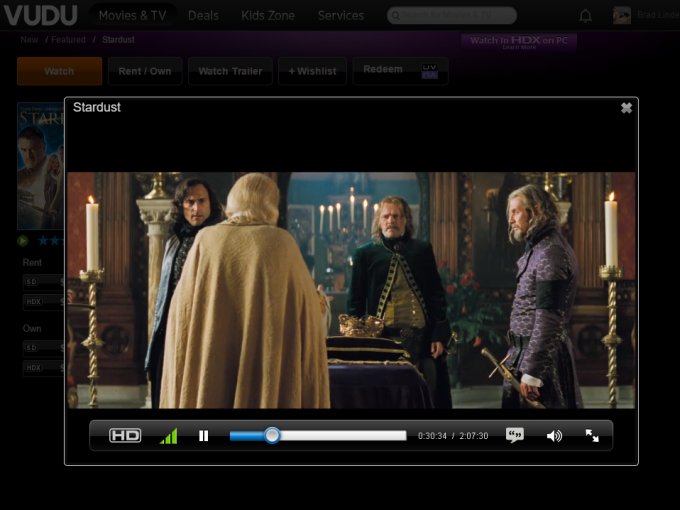This screenshot has width=680, height=510.
Task: Switch player to fullscreen mode
Action: pos(592,435)
